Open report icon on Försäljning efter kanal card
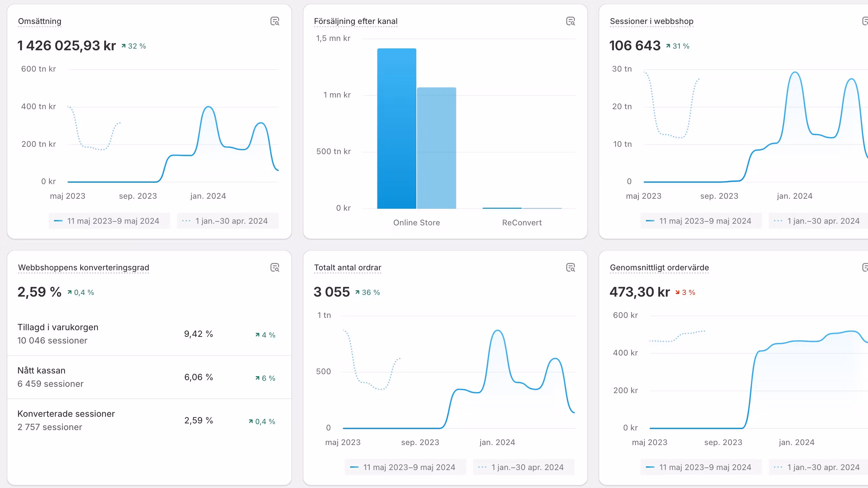Viewport: 868px width, 488px height. point(570,21)
